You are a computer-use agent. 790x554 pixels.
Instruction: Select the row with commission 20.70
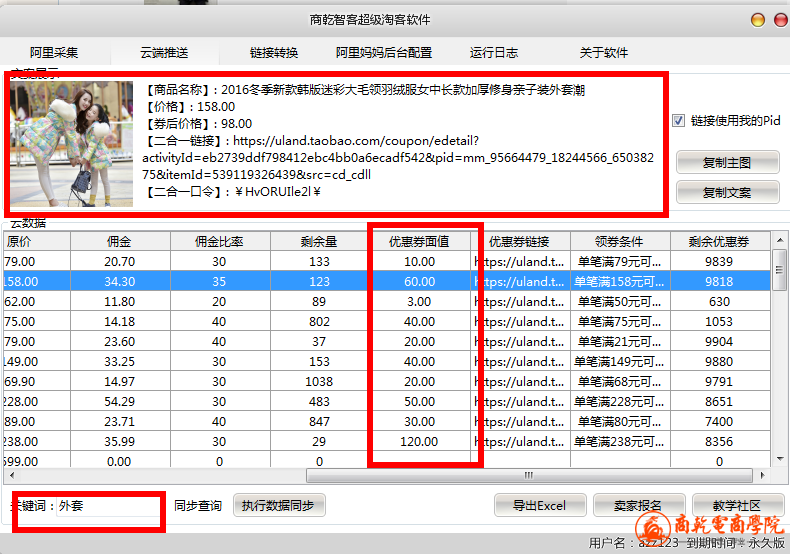pyautogui.click(x=387, y=261)
